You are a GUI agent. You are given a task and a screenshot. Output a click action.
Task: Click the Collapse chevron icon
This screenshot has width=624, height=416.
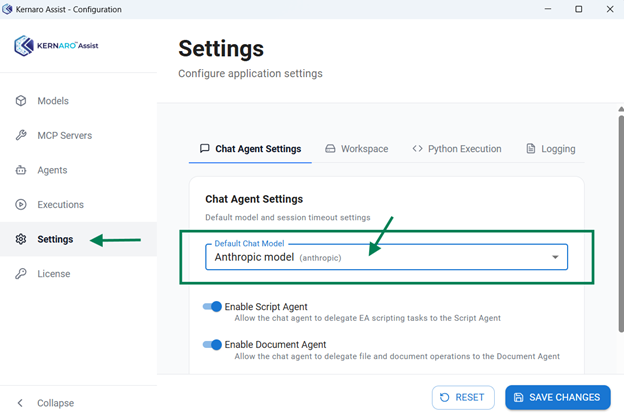click(20, 403)
